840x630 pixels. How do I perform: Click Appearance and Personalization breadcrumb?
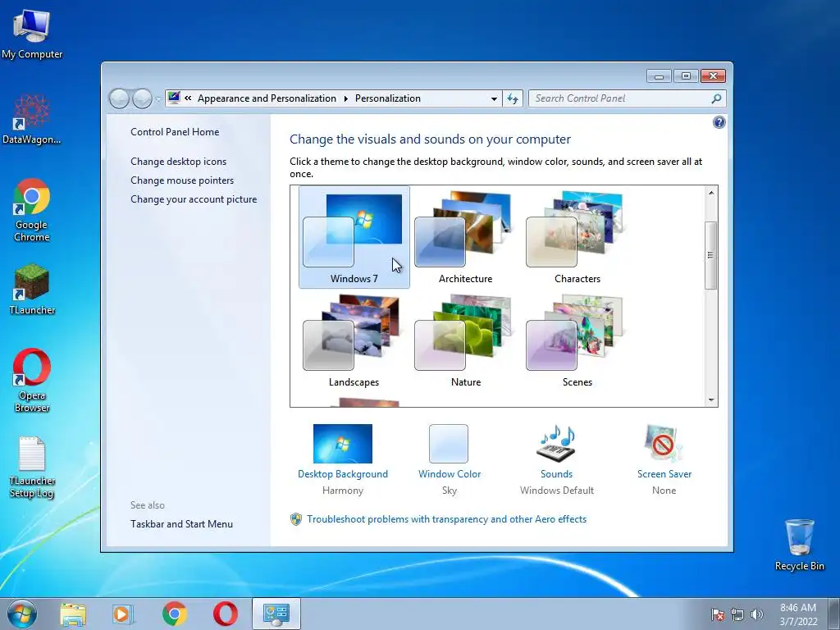pyautogui.click(x=267, y=98)
